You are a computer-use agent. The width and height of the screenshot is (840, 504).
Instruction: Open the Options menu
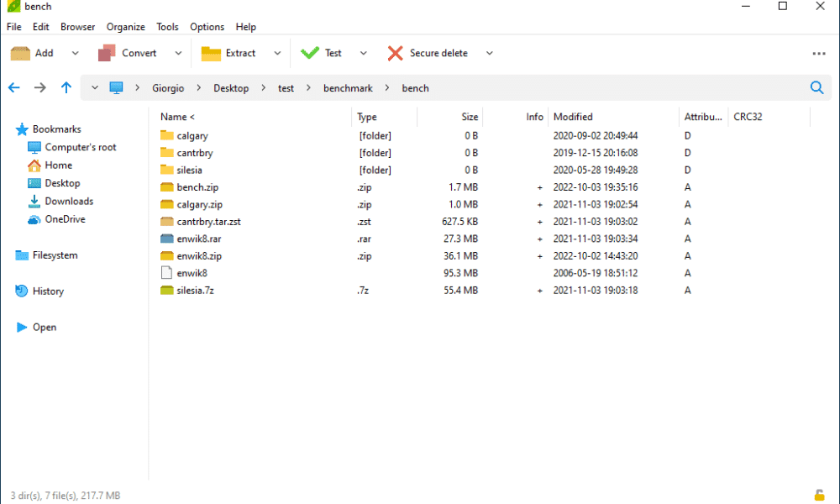(207, 27)
